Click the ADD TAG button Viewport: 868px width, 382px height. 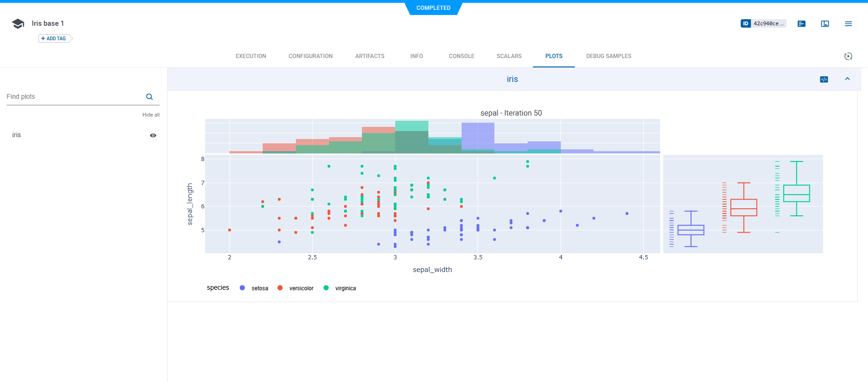click(54, 38)
